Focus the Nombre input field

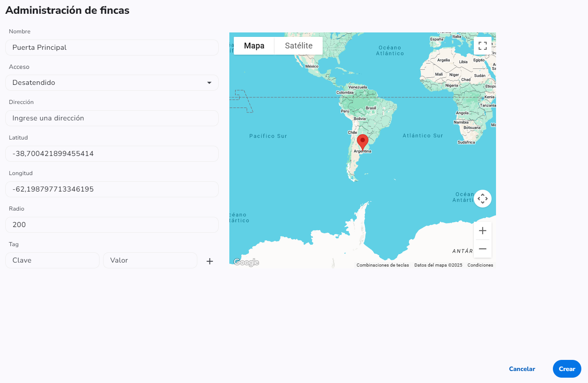click(112, 48)
